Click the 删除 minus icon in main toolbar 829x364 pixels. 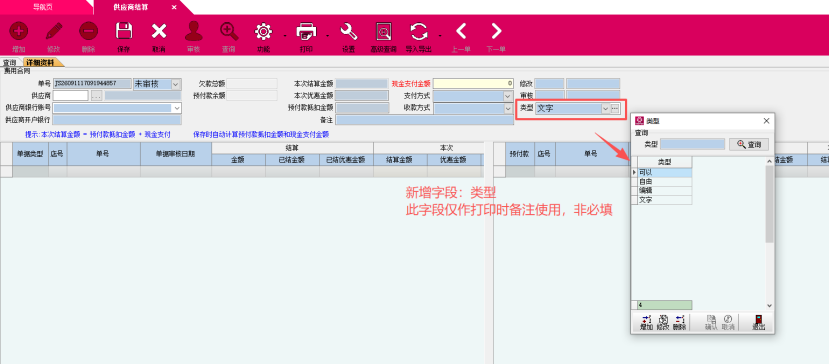point(88,31)
